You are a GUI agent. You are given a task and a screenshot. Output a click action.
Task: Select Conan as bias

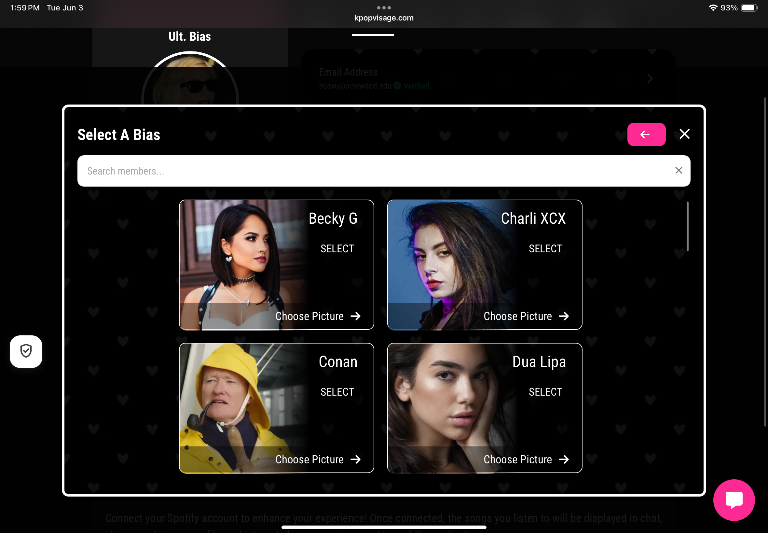(x=337, y=392)
